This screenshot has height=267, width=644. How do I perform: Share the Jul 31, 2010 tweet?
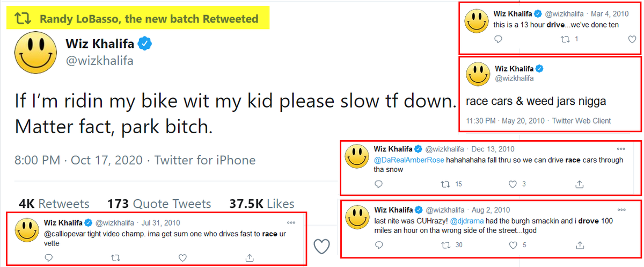point(249,257)
